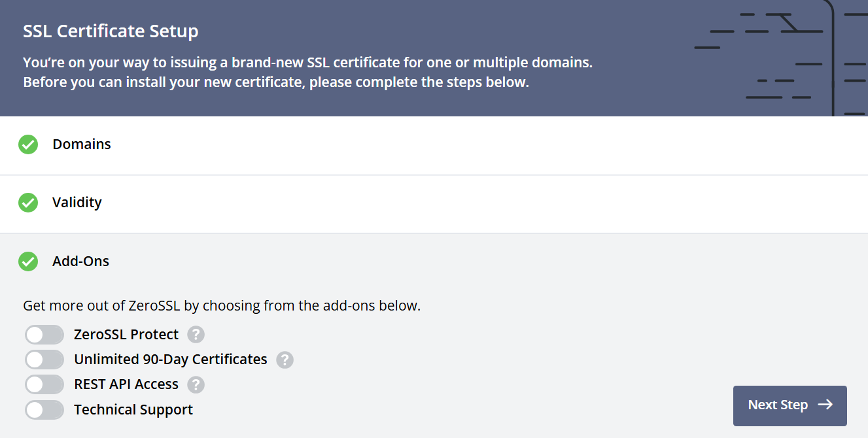Screen dimensions: 868x438
Task: Turn on Unlimited 90-Day Certificates switch
Action: (x=44, y=360)
